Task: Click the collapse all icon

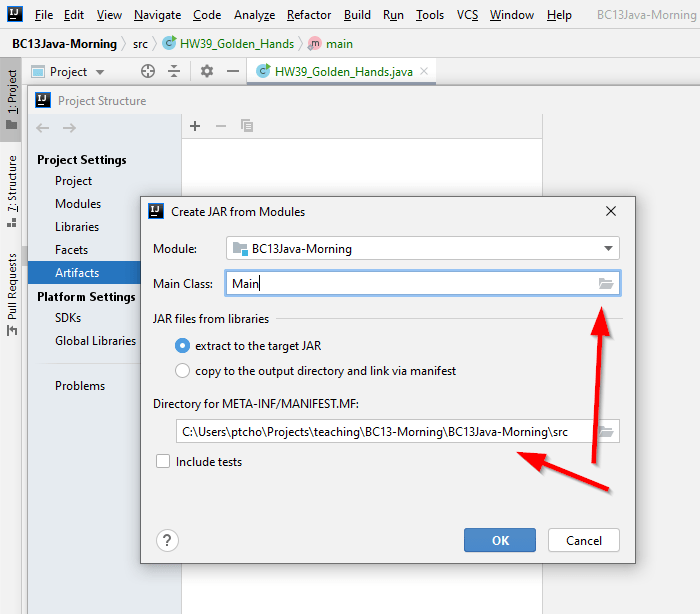Action: coord(174,71)
